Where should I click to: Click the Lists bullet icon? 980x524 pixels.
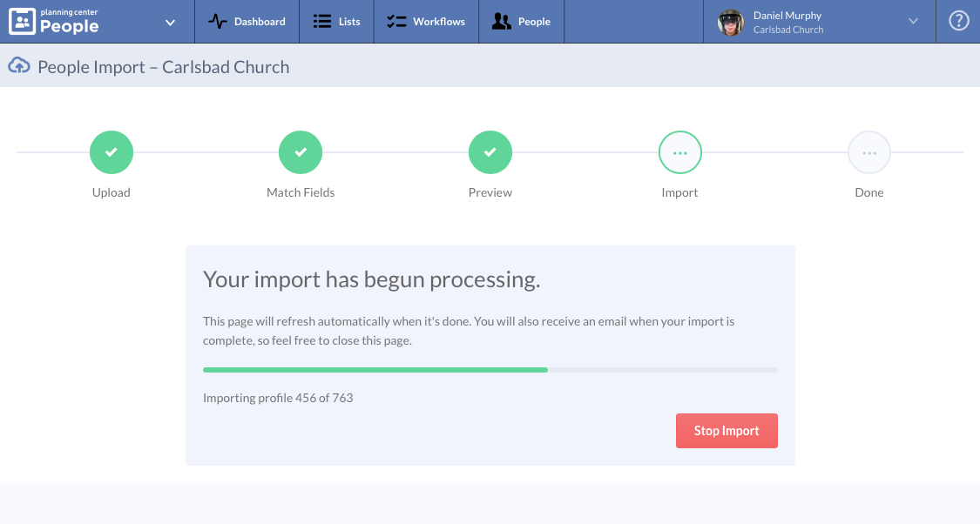pos(322,22)
